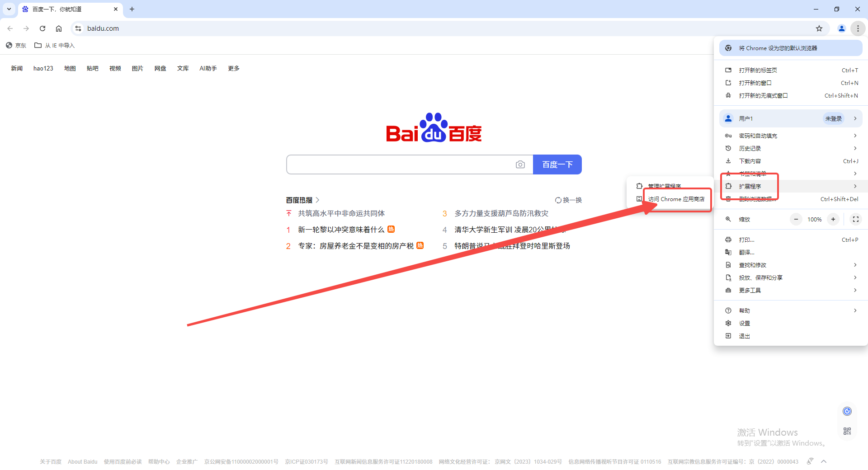Decrease zoom with the minus button
868x470 pixels.
tap(796, 219)
